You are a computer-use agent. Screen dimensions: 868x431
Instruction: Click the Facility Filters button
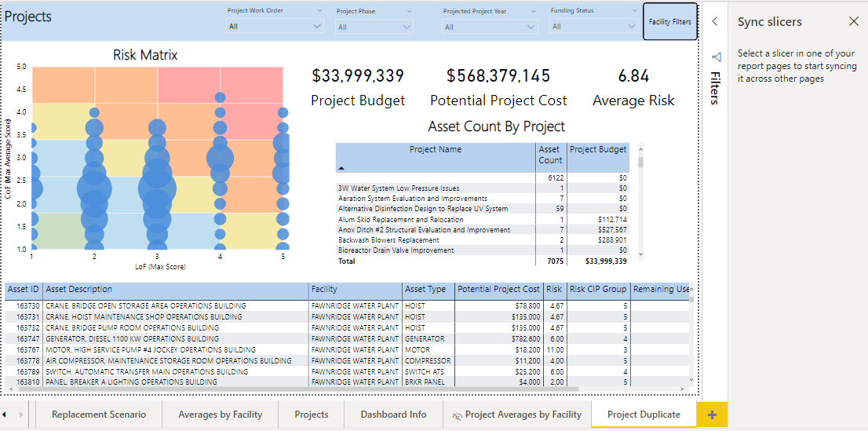[669, 22]
